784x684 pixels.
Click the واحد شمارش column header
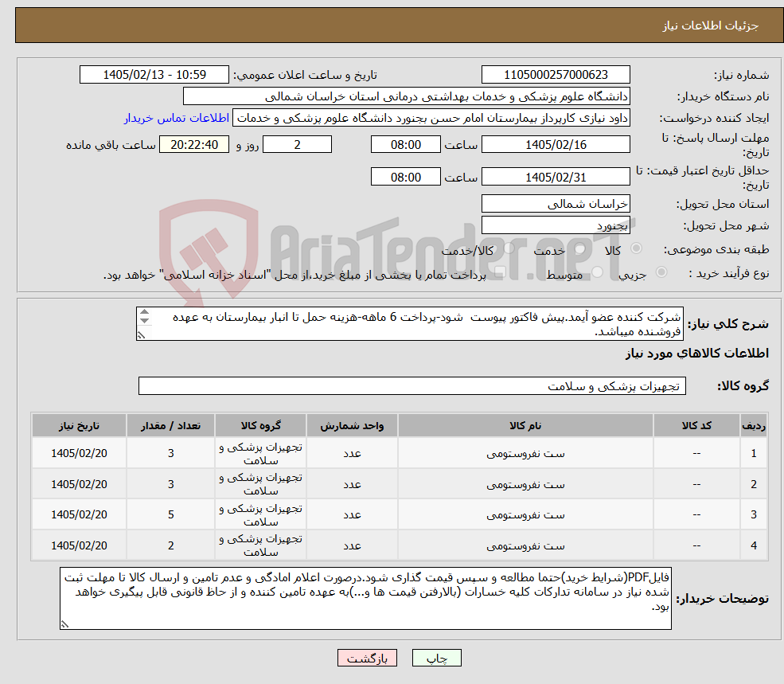coord(352,425)
